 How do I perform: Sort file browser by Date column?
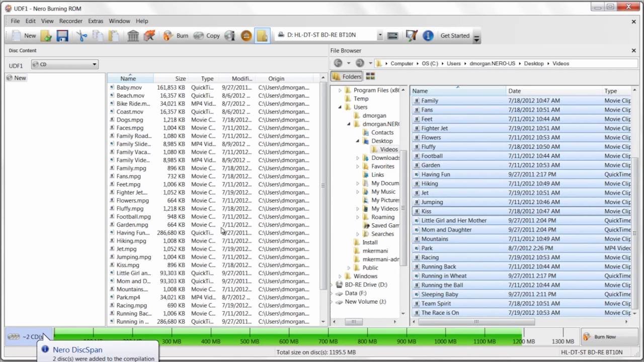[x=554, y=91]
